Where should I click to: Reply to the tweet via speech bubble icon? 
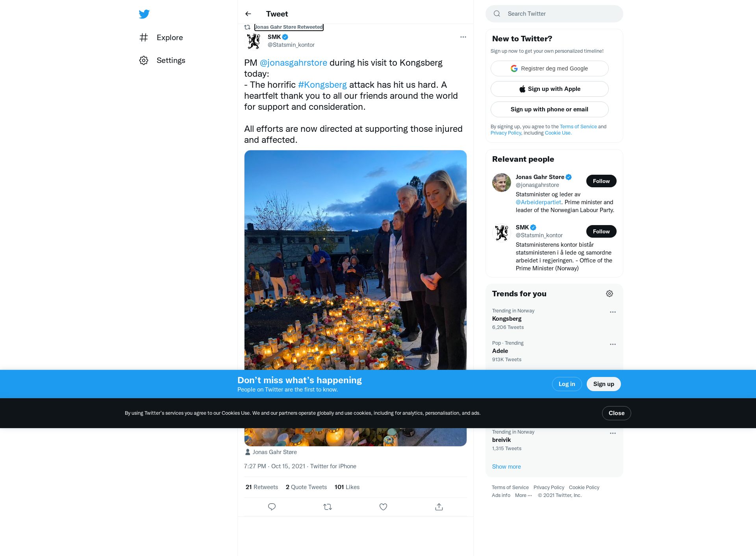click(x=272, y=507)
